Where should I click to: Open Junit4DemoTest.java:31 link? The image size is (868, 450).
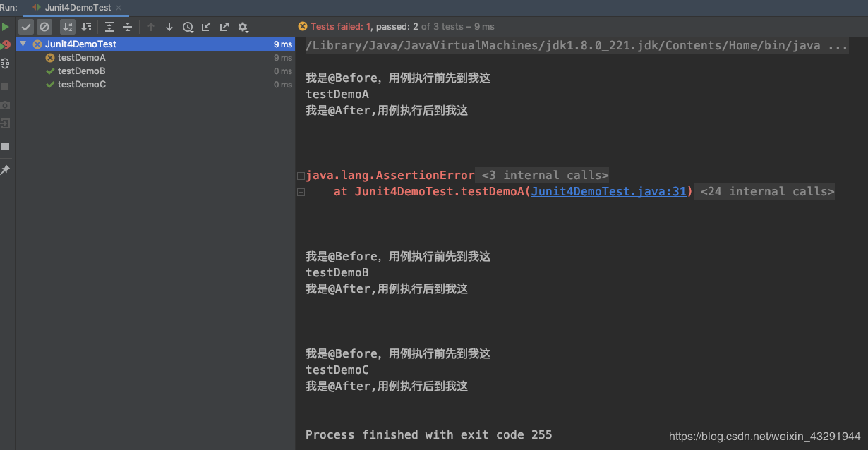click(609, 191)
